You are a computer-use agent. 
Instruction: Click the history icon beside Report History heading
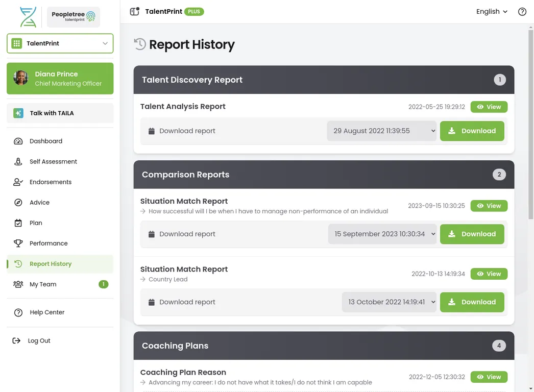point(140,44)
